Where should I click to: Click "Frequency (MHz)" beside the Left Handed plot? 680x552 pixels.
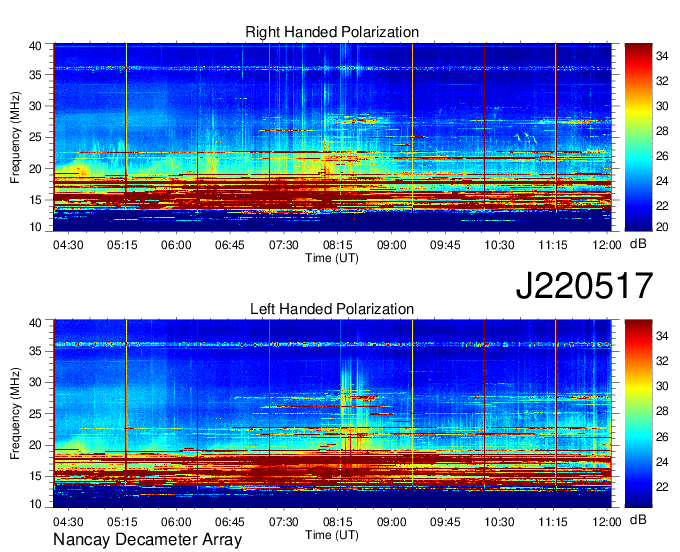15,414
